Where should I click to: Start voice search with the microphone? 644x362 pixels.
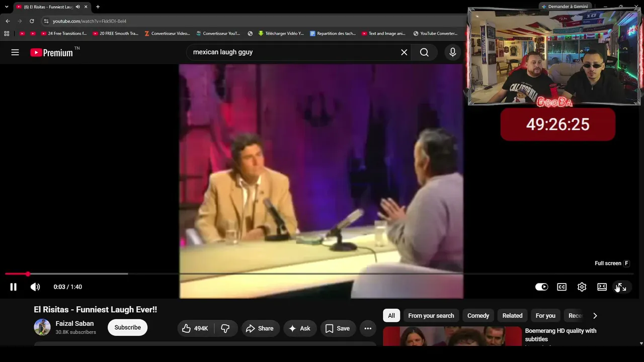coord(453,52)
